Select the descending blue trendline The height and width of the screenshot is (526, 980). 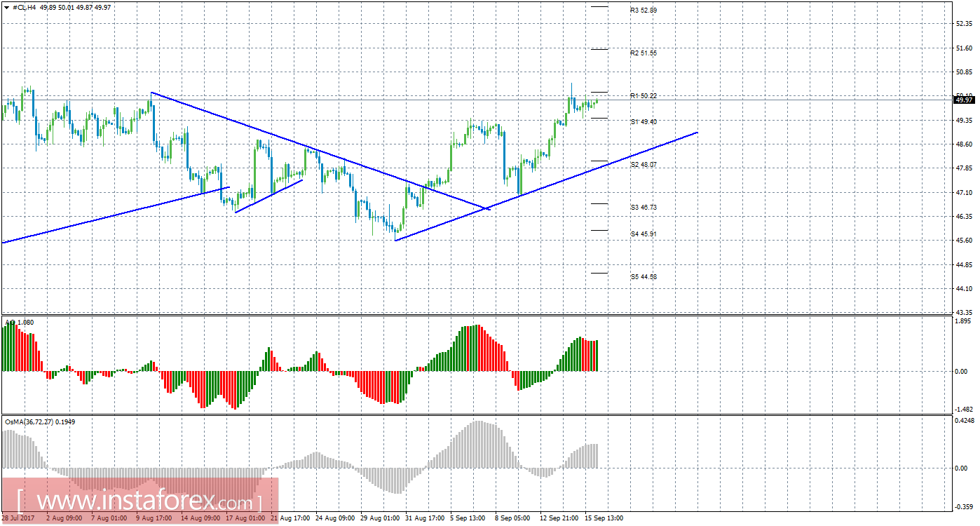tap(320, 151)
